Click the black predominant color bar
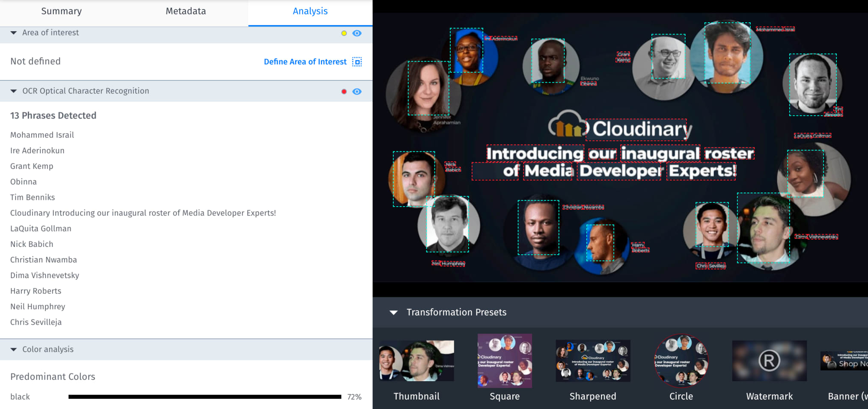The image size is (868, 409). point(205,397)
